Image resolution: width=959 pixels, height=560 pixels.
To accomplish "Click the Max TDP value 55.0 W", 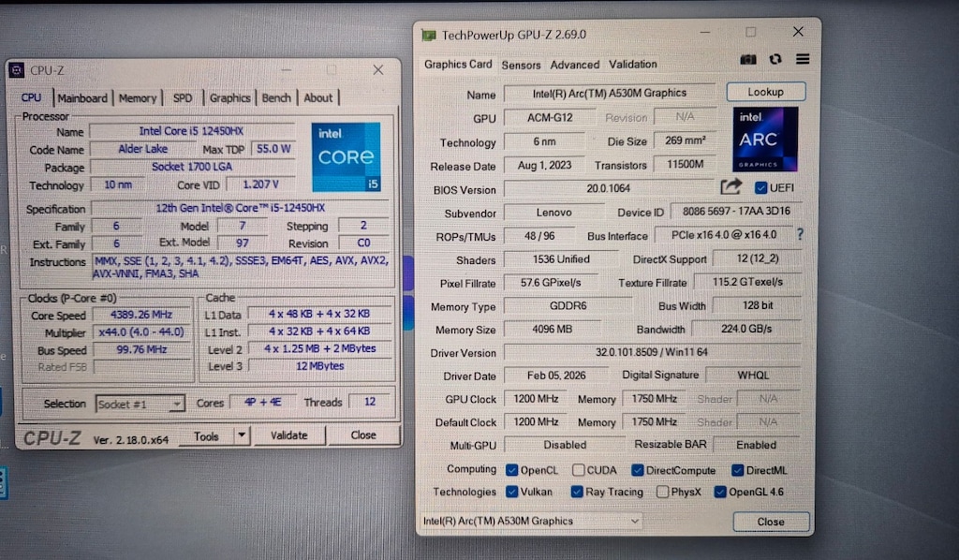I will click(x=273, y=149).
